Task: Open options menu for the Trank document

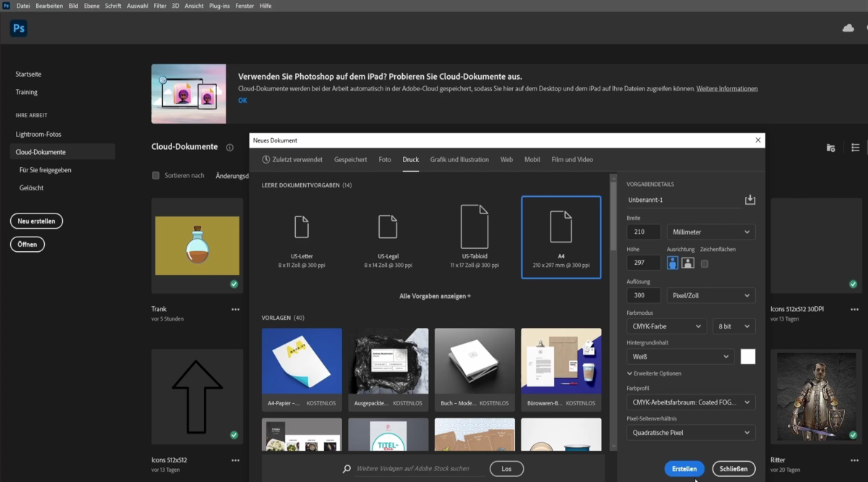Action: tap(234, 309)
